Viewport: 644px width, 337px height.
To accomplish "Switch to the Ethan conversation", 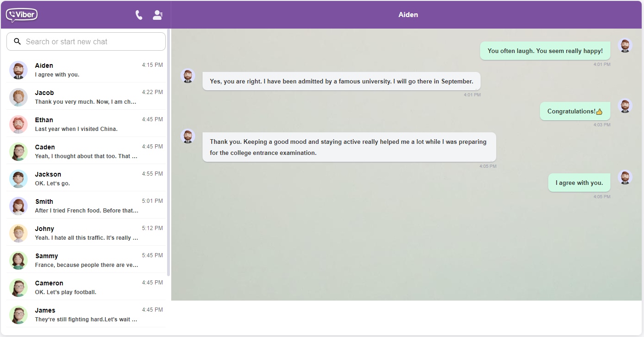I will pos(86,124).
